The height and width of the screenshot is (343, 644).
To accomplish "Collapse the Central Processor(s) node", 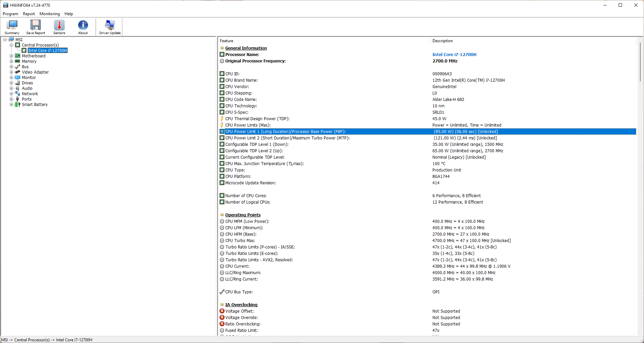I will tap(11, 45).
